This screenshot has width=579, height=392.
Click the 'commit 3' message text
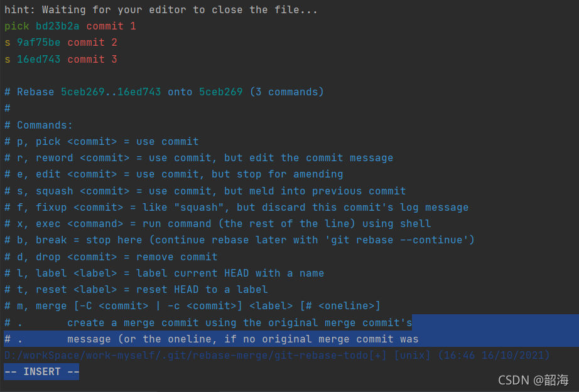pos(92,60)
